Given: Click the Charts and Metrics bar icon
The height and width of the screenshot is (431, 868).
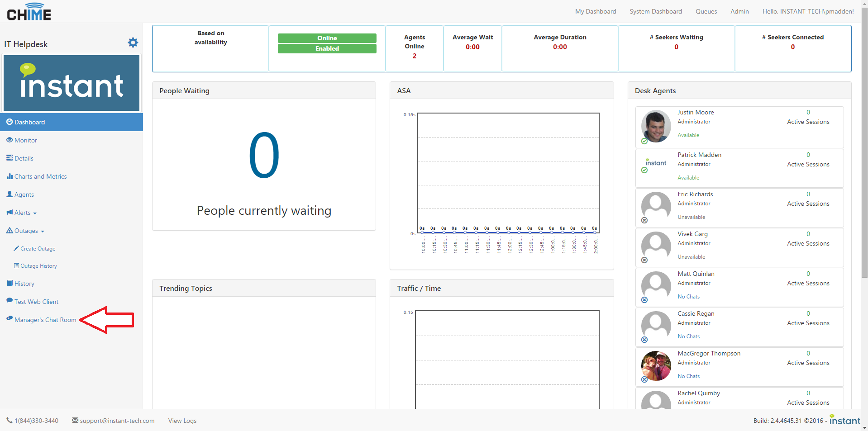Looking at the screenshot, I should pyautogui.click(x=10, y=176).
